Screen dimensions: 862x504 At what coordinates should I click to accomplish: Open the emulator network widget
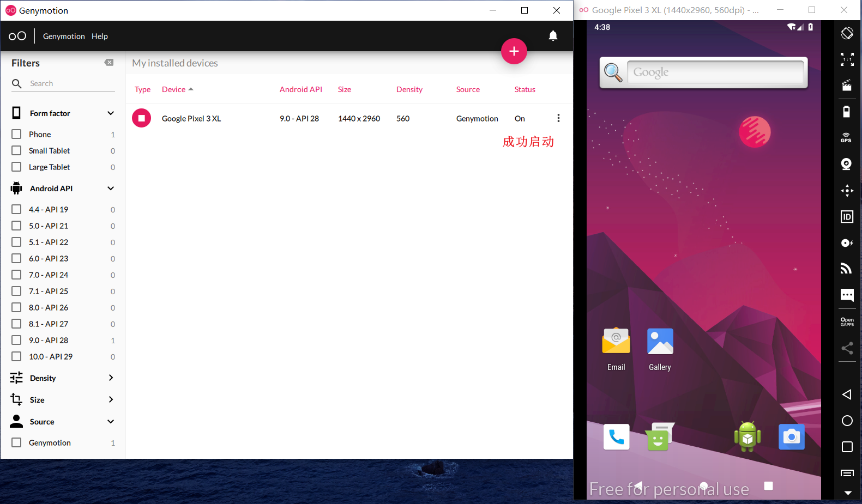click(847, 269)
